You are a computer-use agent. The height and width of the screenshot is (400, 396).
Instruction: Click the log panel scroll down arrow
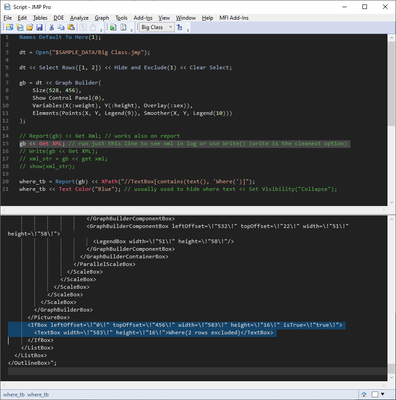(x=391, y=377)
